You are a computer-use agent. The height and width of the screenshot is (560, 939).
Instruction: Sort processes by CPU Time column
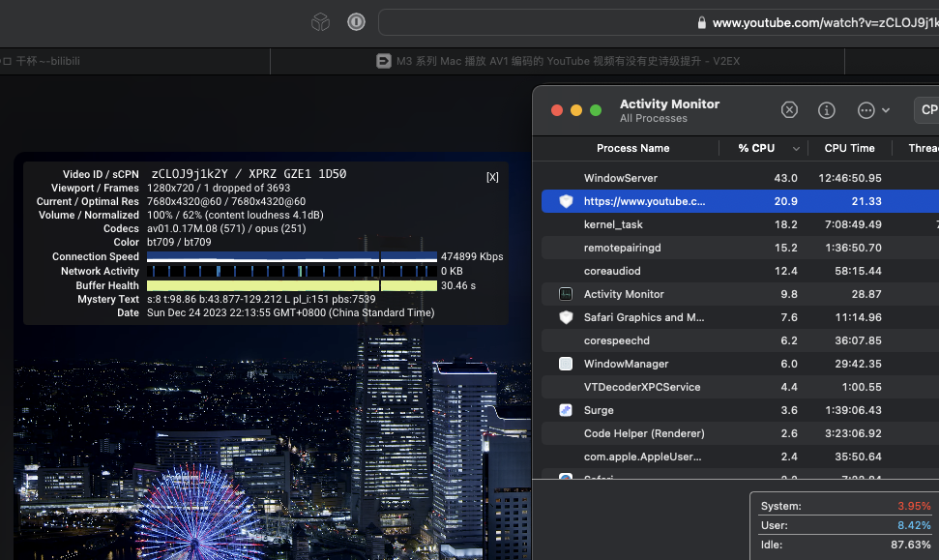849,148
